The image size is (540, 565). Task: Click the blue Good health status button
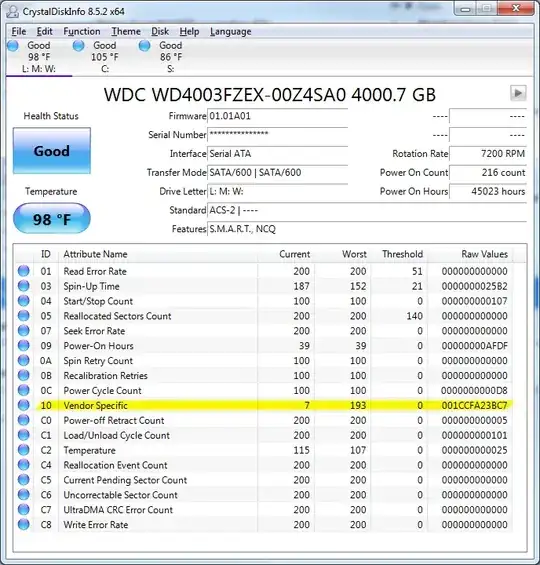click(x=52, y=151)
